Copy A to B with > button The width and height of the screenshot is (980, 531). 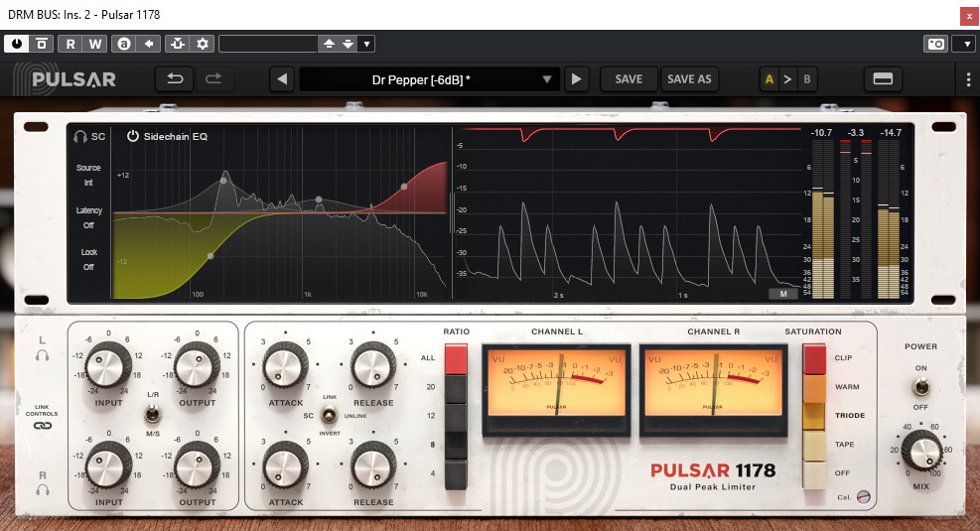pyautogui.click(x=787, y=79)
